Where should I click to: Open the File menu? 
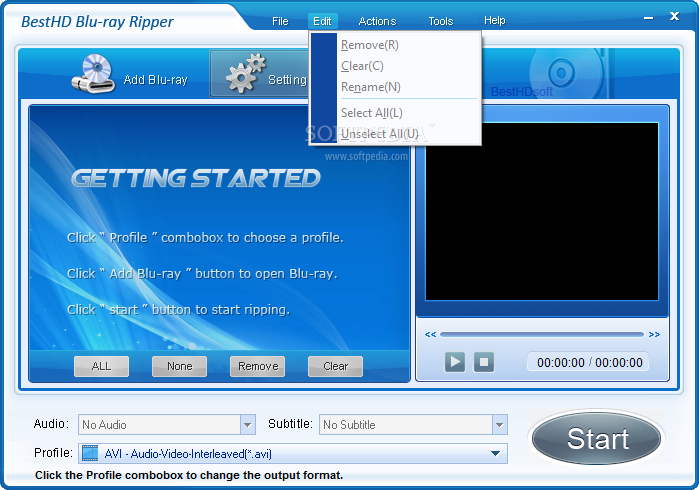pos(280,21)
